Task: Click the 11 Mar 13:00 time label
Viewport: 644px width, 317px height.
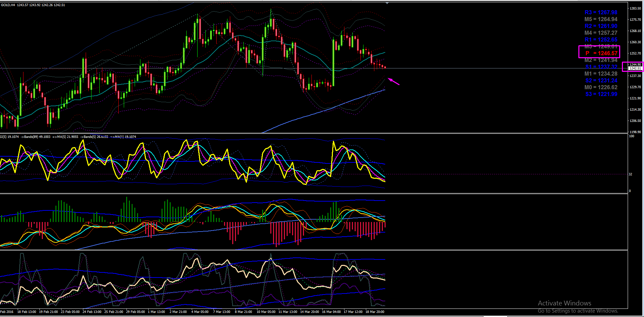Action: coord(288,312)
